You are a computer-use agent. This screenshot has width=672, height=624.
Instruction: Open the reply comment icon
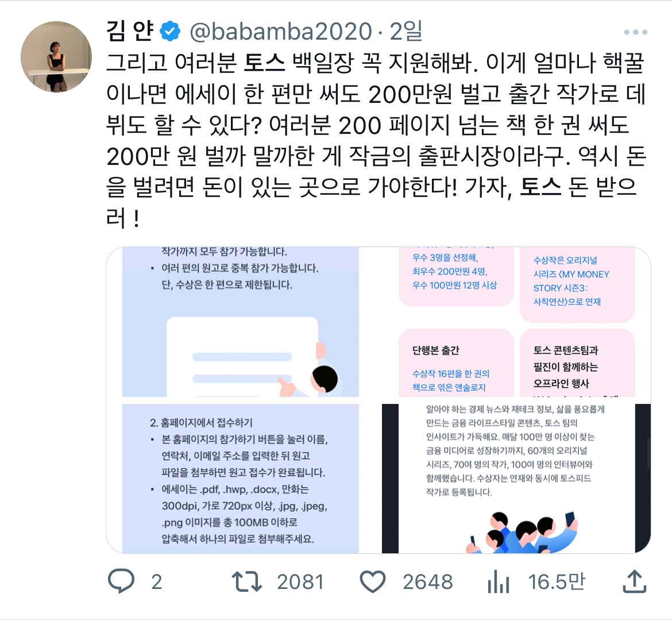(121, 581)
